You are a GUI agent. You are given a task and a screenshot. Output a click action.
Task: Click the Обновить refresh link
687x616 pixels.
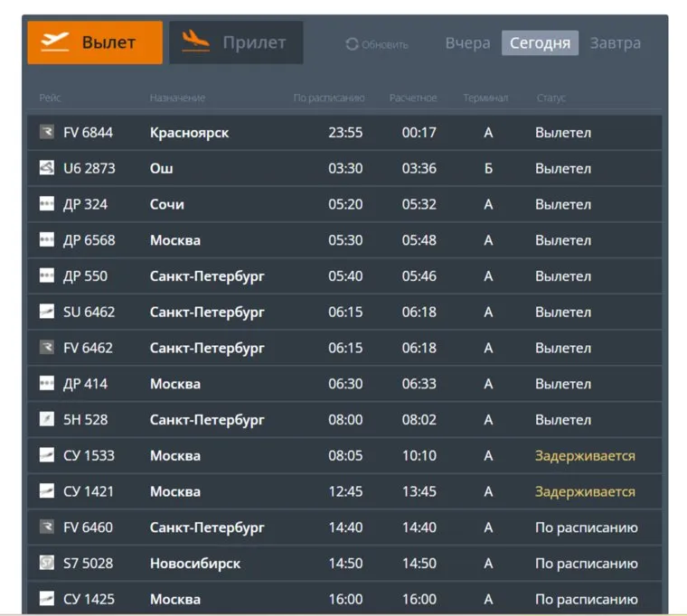384,44
